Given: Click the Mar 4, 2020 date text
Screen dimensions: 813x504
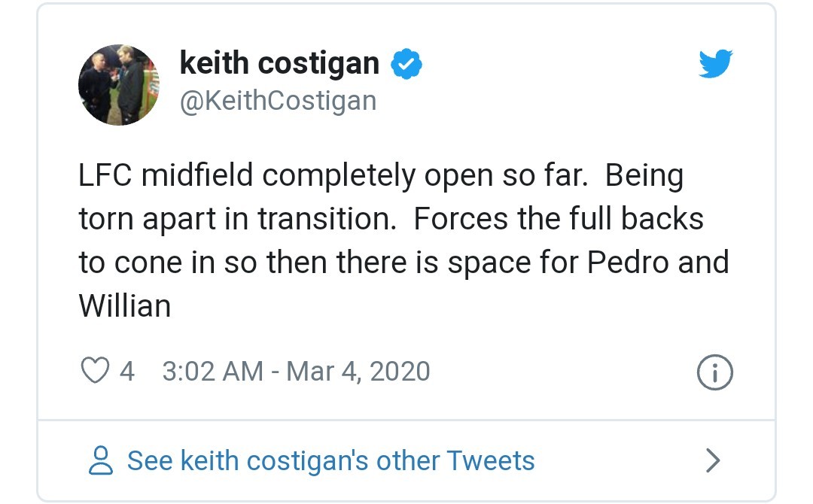Looking at the screenshot, I should tap(360, 371).
